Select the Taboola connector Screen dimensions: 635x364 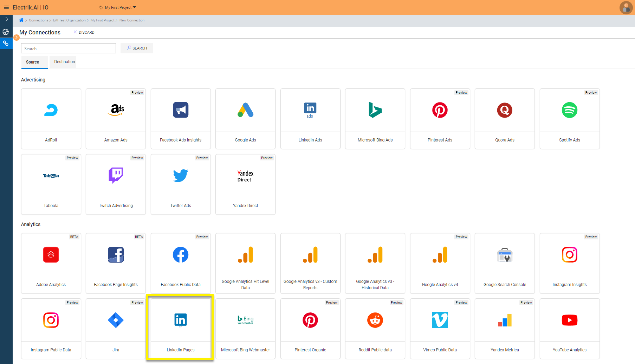[x=51, y=184]
